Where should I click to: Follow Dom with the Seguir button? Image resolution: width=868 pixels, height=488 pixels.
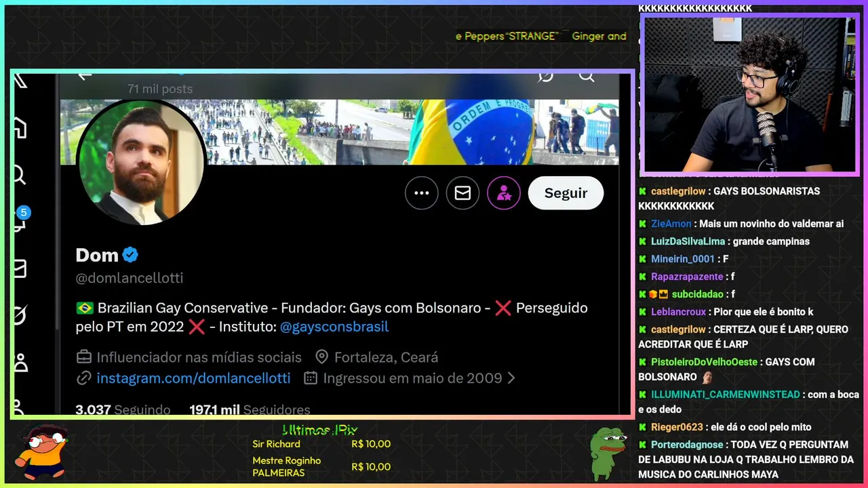(x=566, y=193)
